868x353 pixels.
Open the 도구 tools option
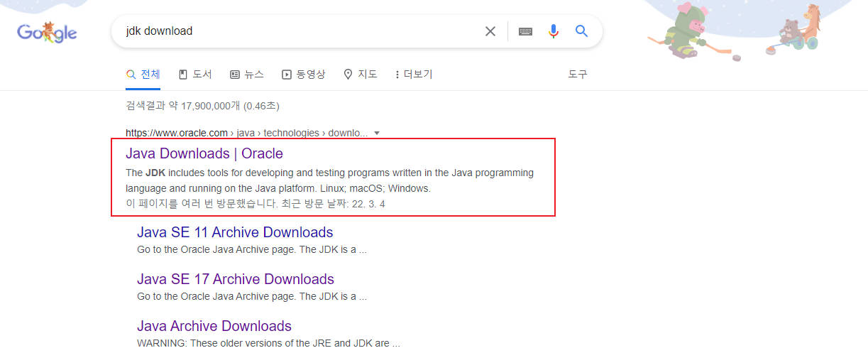coord(578,74)
